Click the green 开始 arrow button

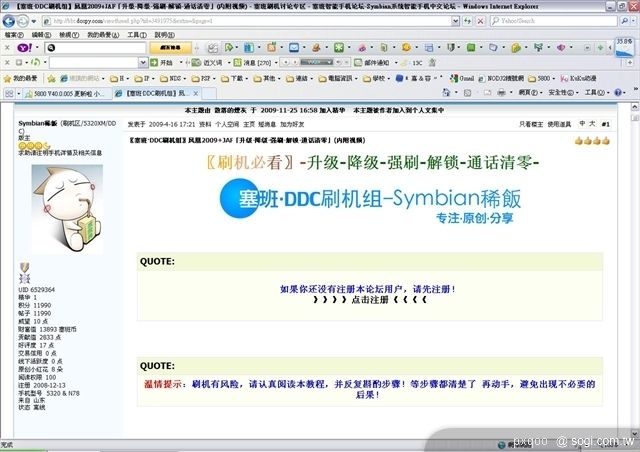(x=161, y=62)
